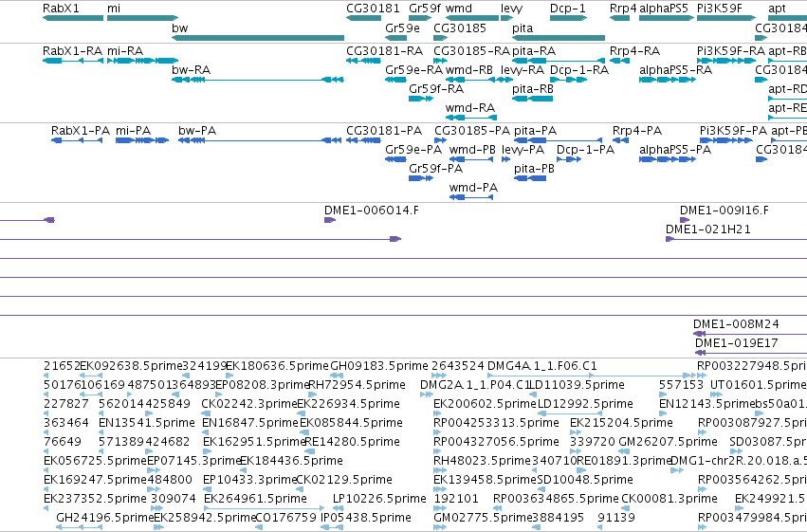This screenshot has width=807, height=532.
Task: Open the GM26207.5prime EST label
Action: click(668, 442)
